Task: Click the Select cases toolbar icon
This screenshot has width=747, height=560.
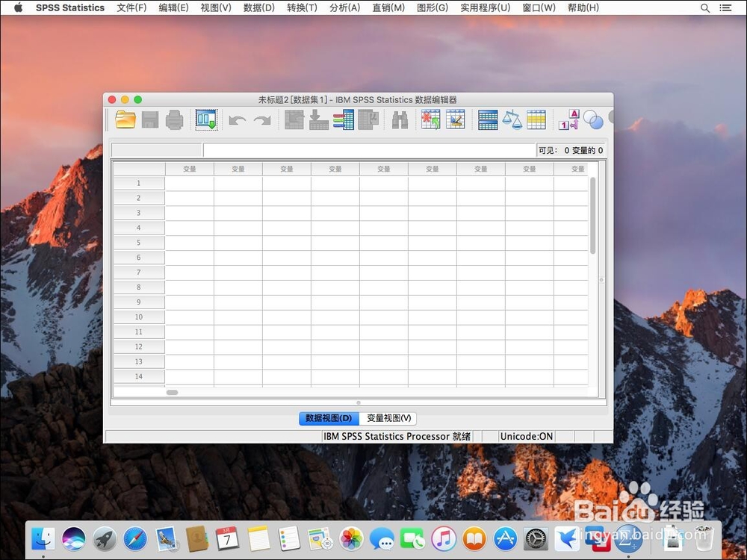Action: (536, 119)
